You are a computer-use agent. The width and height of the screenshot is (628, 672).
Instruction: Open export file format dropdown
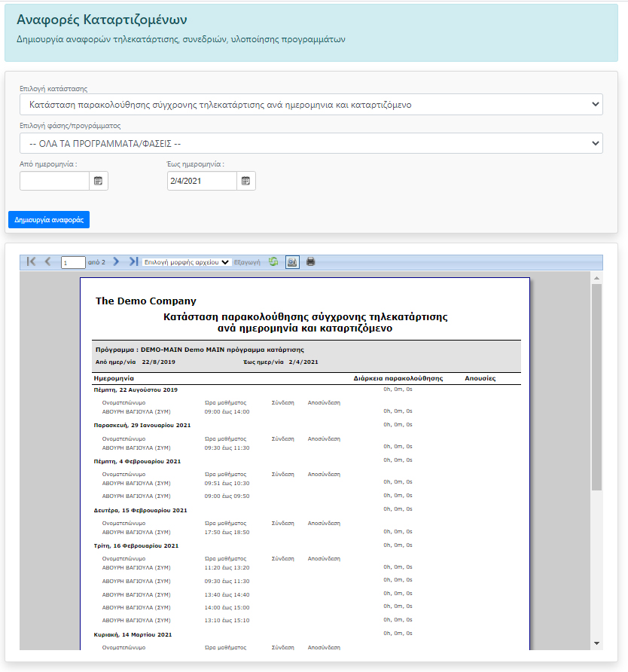pyautogui.click(x=187, y=262)
